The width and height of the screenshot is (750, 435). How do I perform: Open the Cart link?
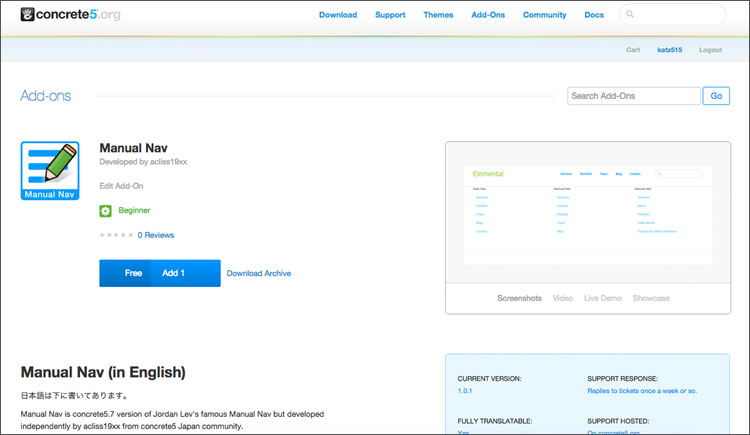tap(633, 50)
